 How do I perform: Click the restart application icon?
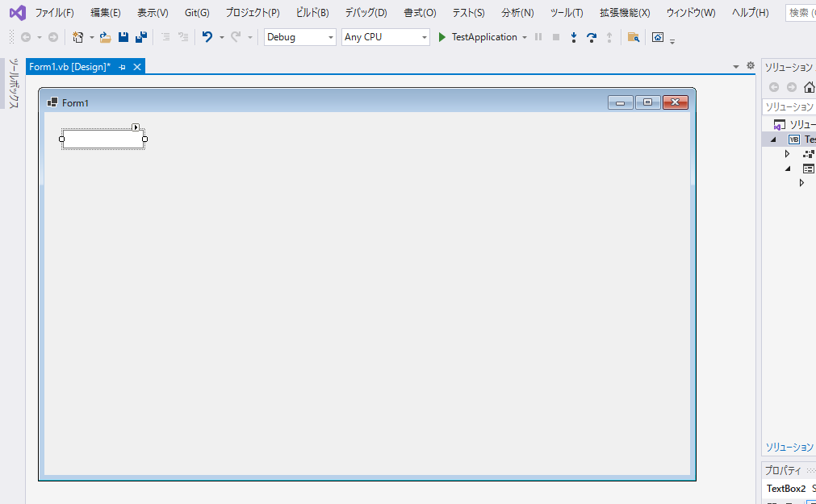(x=592, y=37)
